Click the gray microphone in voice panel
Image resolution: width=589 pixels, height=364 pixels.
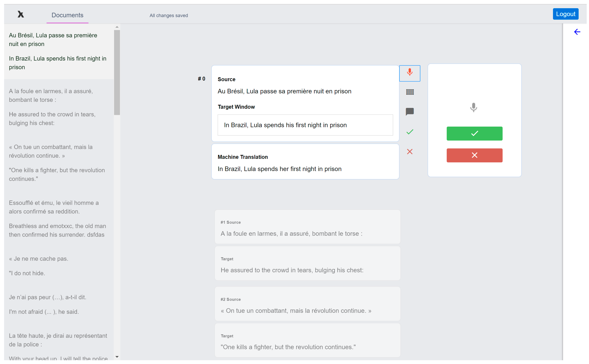473,107
